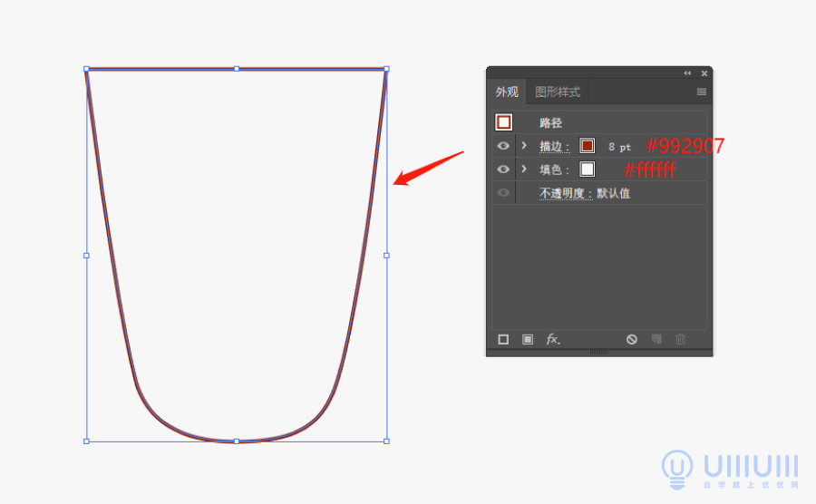Screen dimensions: 816x504
Task: Toggle visibility of the 不透明度 row
Action: point(503,193)
